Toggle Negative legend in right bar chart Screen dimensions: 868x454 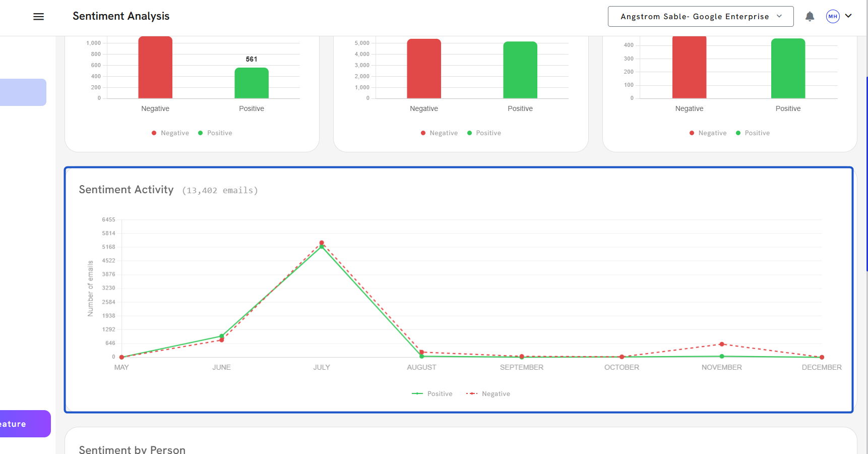(x=708, y=133)
